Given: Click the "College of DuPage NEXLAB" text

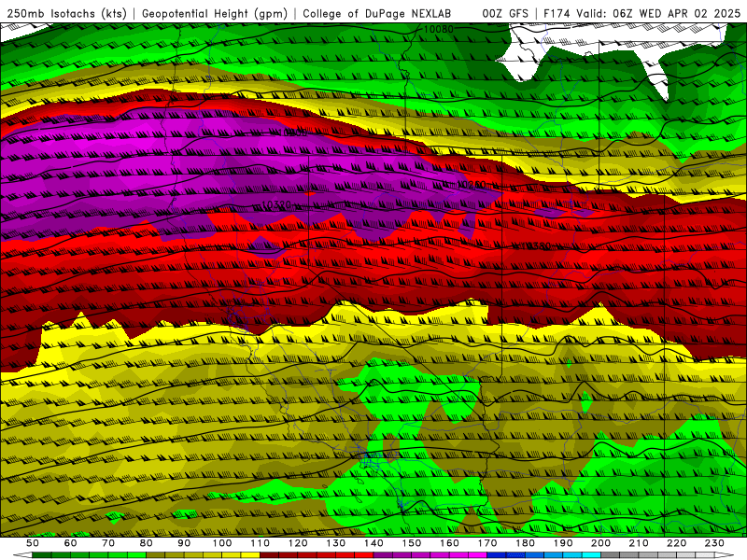Looking at the screenshot, I should (377, 13).
